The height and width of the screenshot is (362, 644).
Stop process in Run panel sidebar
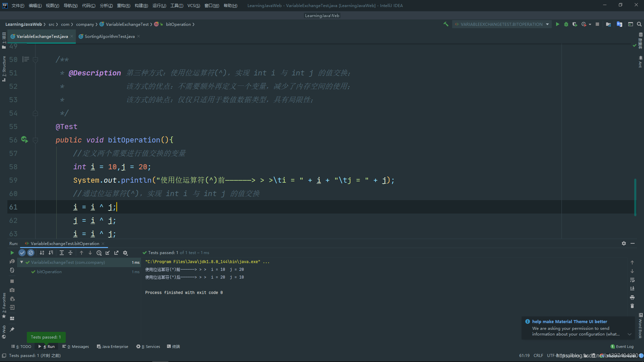pyautogui.click(x=12, y=281)
